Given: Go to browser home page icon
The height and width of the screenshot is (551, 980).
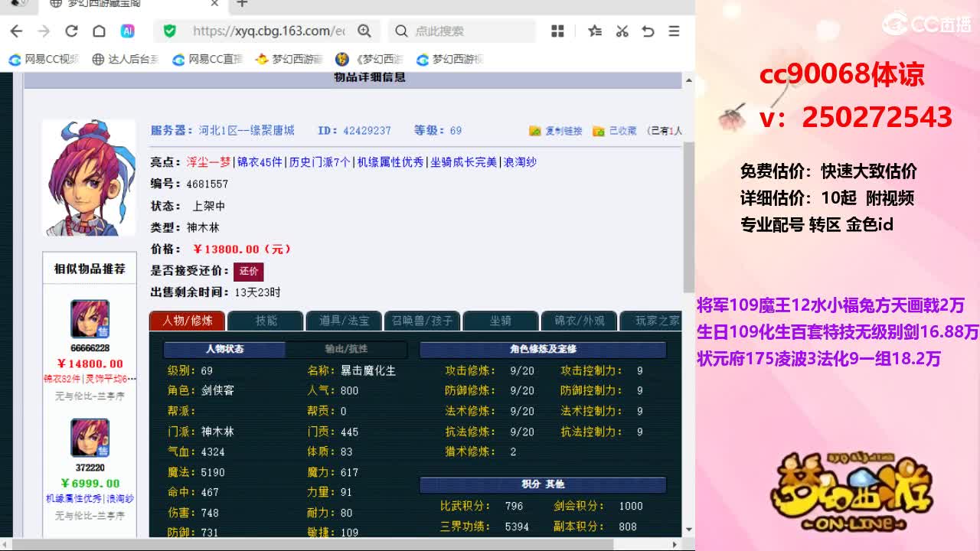Looking at the screenshot, I should click(x=99, y=31).
